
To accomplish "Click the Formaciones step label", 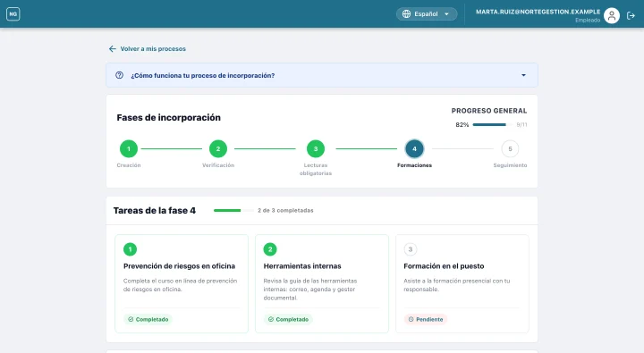I will click(x=414, y=165).
